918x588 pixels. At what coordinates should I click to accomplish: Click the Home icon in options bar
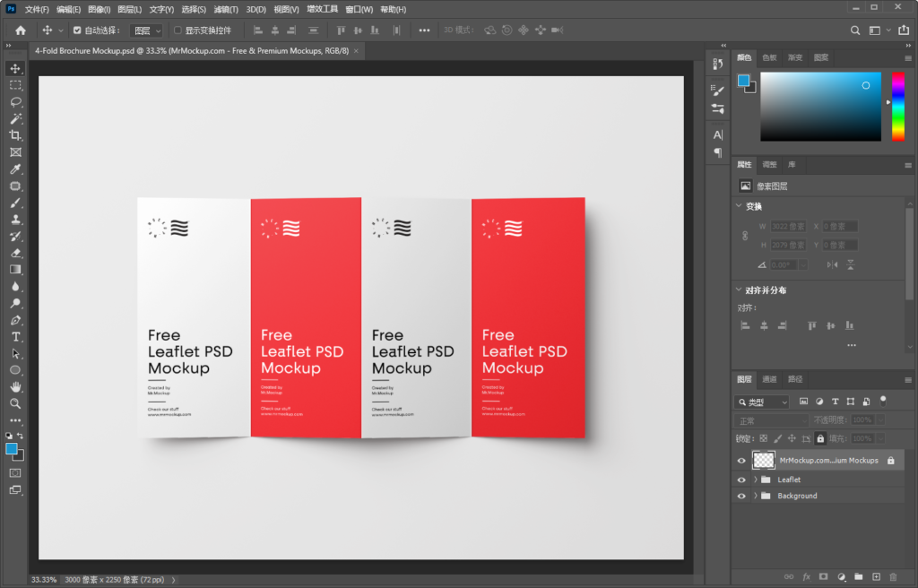pyautogui.click(x=21, y=30)
